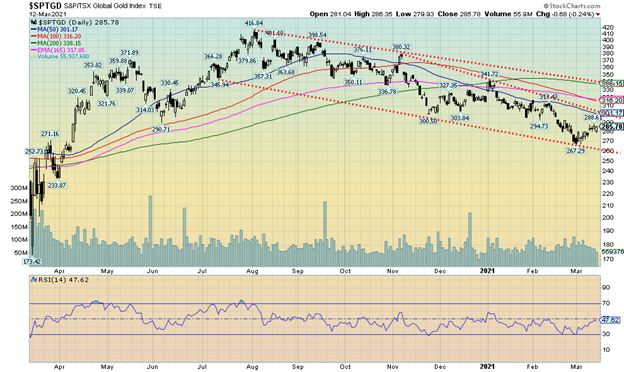Image resolution: width=624 pixels, height=372 pixels.
Task: Click the small icon before RSI(14)
Action: (33, 280)
